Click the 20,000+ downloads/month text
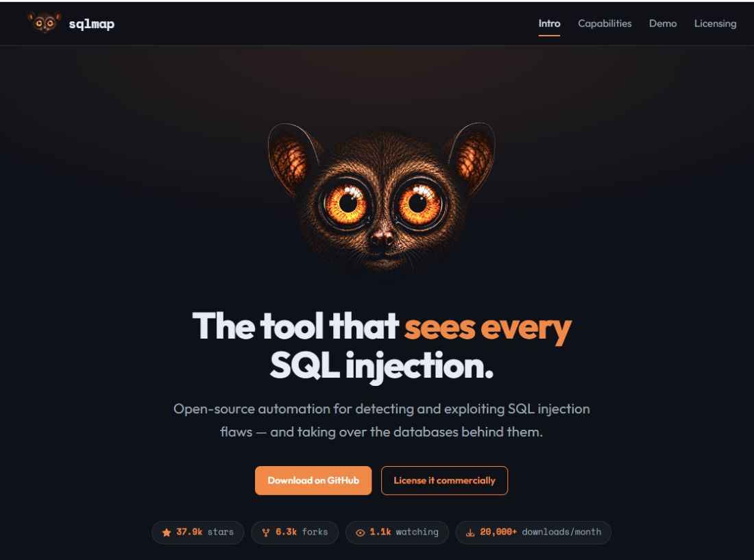Image resolution: width=754 pixels, height=560 pixels. click(x=541, y=532)
